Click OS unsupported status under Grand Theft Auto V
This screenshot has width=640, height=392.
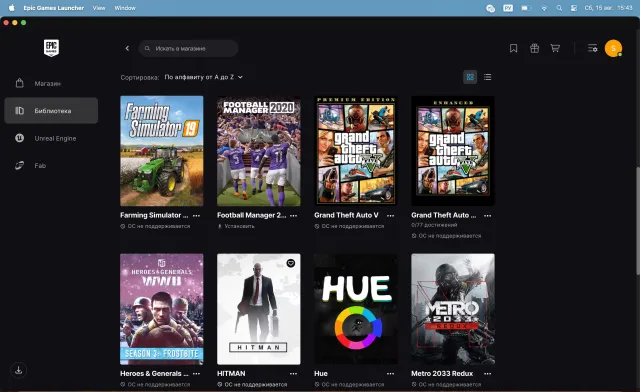(x=349, y=226)
